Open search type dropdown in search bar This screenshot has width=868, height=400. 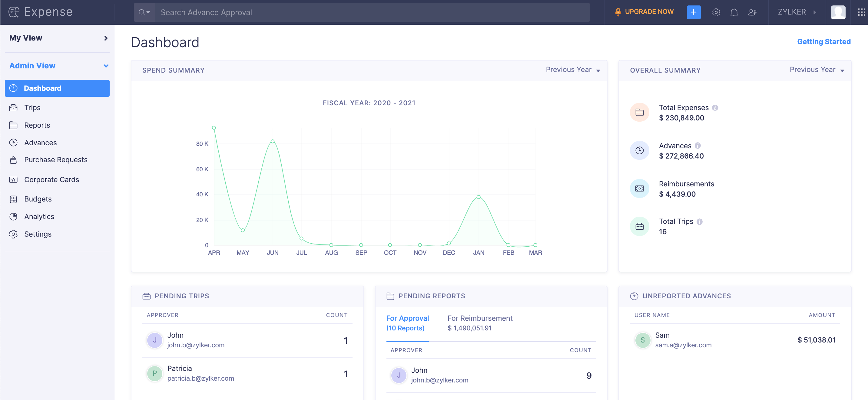[144, 12]
